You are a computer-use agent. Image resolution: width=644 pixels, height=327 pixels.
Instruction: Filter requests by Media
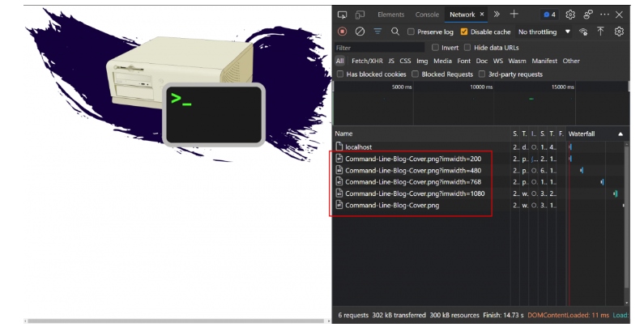442,62
